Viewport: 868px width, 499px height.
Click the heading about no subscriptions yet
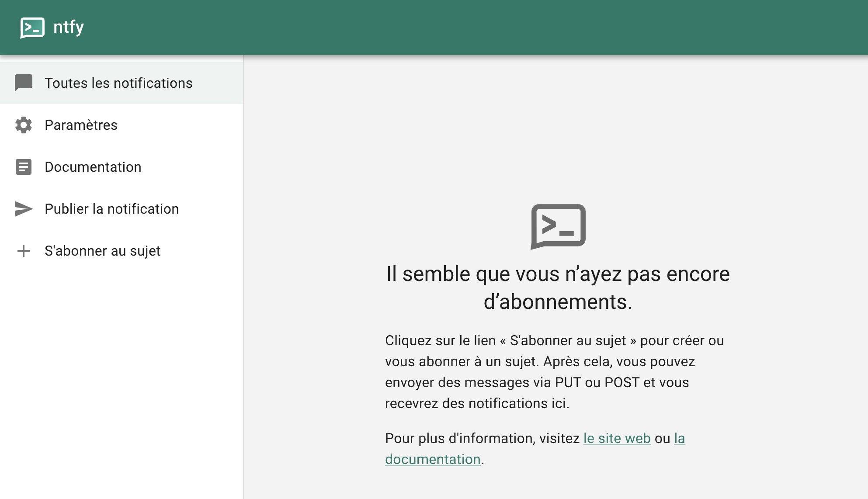[x=558, y=288]
